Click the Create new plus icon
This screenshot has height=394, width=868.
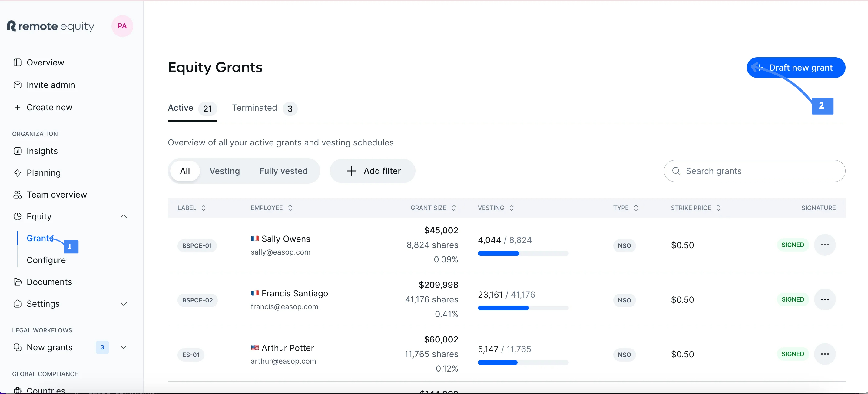point(18,107)
